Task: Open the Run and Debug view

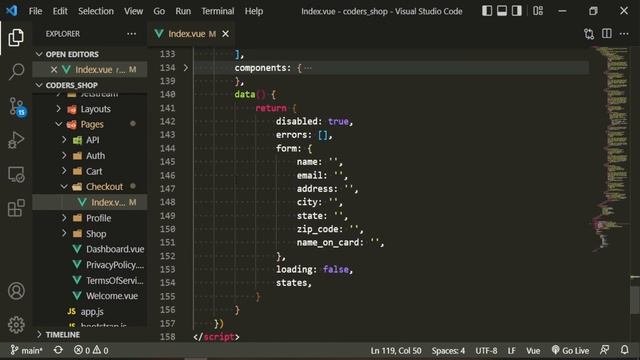Action: (16, 140)
